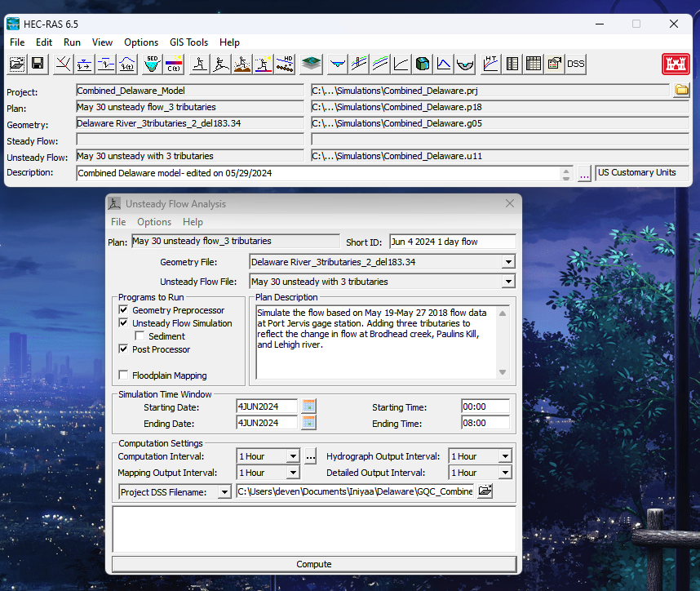Viewport: 700px width, 591px height.
Task: Open the Mapping Output Interval dropdown
Action: point(293,473)
